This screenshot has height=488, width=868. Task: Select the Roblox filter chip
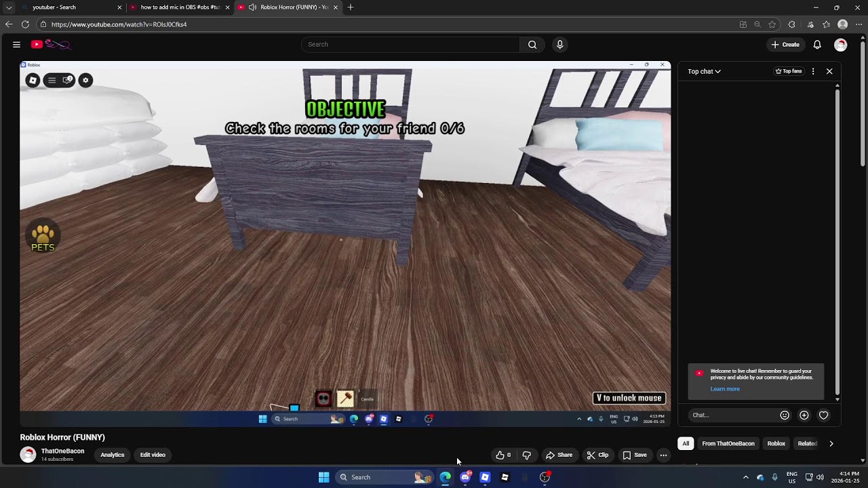point(776,443)
